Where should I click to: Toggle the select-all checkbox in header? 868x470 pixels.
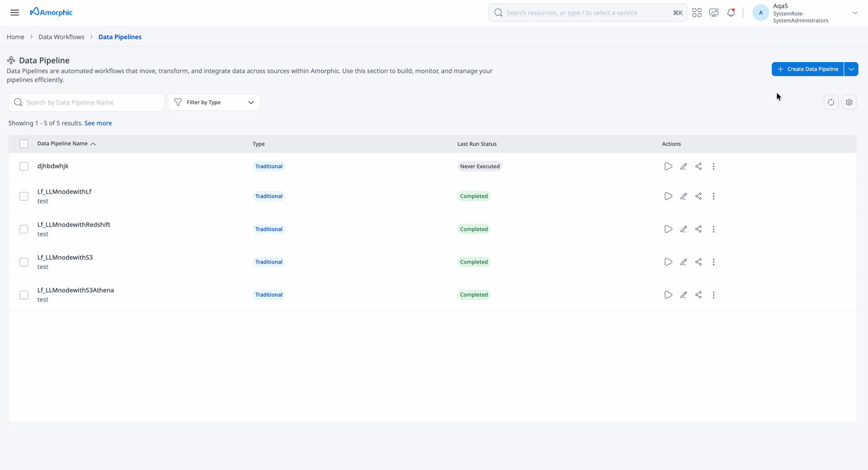point(24,144)
